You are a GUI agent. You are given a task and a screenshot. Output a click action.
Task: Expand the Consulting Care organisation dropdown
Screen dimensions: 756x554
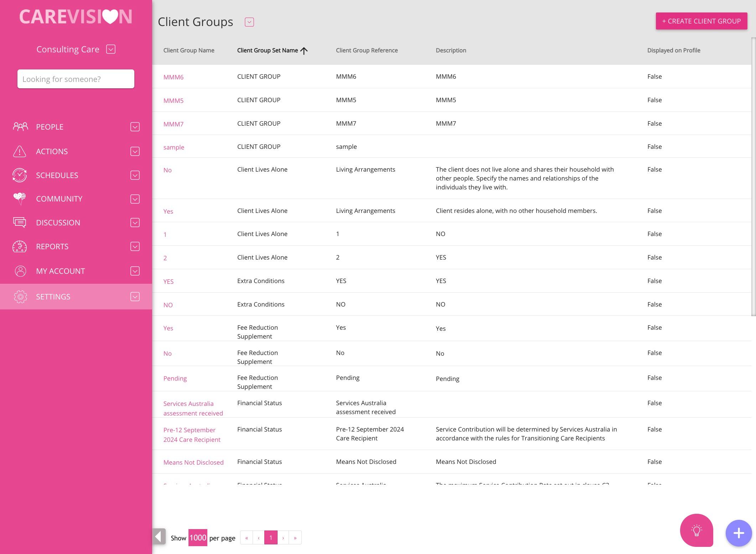(x=111, y=49)
